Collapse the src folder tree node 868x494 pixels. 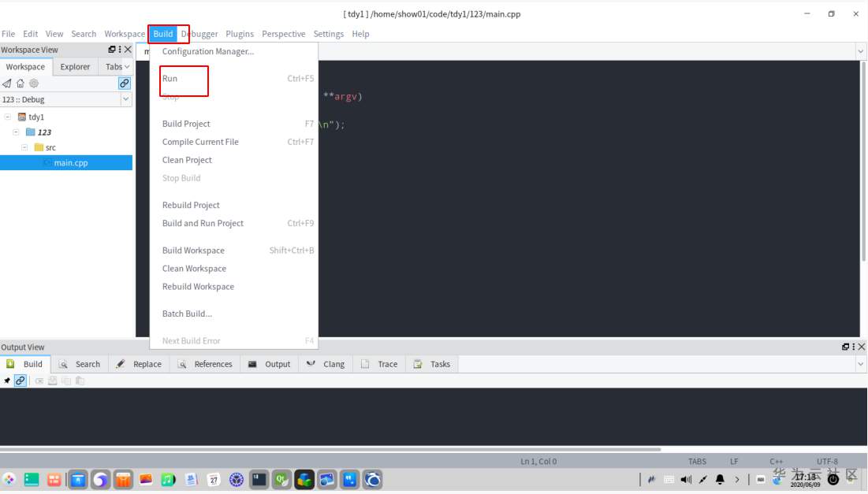coord(24,147)
